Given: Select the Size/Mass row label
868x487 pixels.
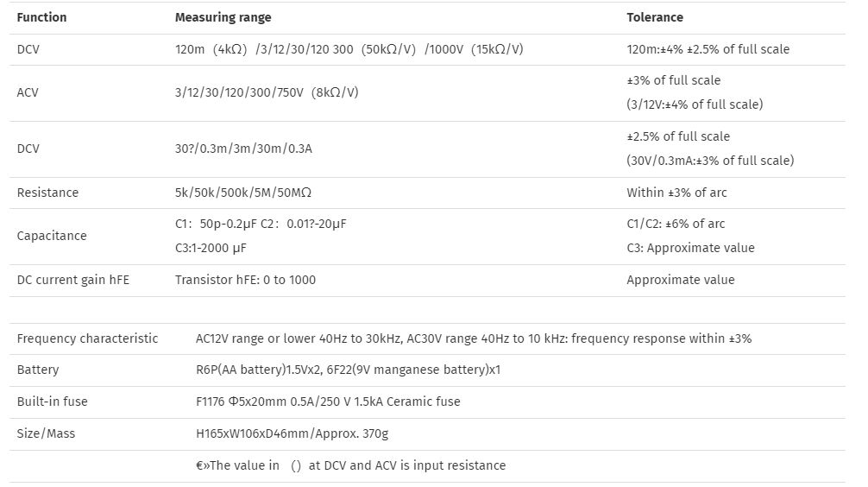Looking at the screenshot, I should 46,433.
